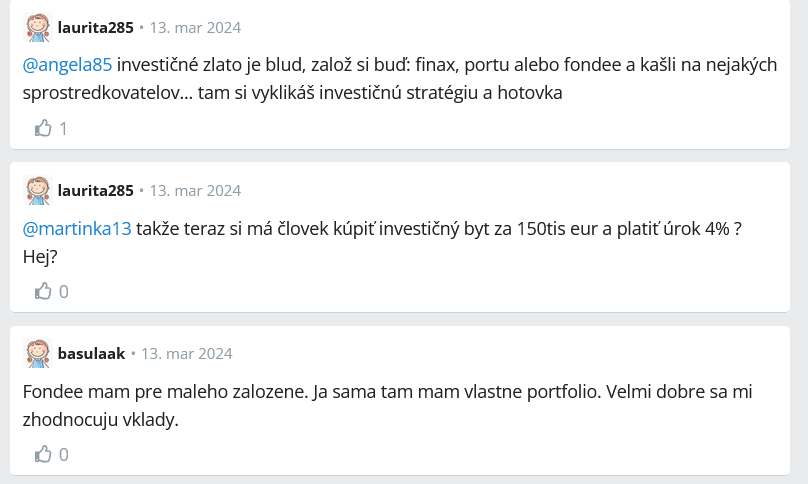808x484 pixels.
Task: Visit laurita285 username on the zlato comment
Action: tap(96, 27)
